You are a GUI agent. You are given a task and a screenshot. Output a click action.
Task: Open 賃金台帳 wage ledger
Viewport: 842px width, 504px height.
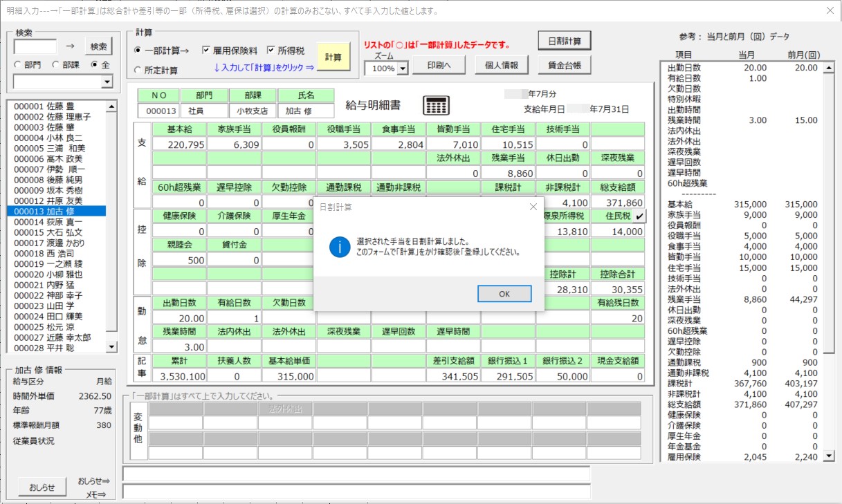(x=565, y=65)
